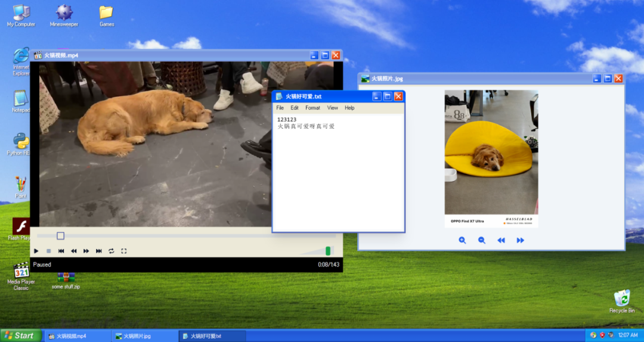This screenshot has height=342, width=644.
Task: Skip to previous track in video player
Action: coord(61,251)
